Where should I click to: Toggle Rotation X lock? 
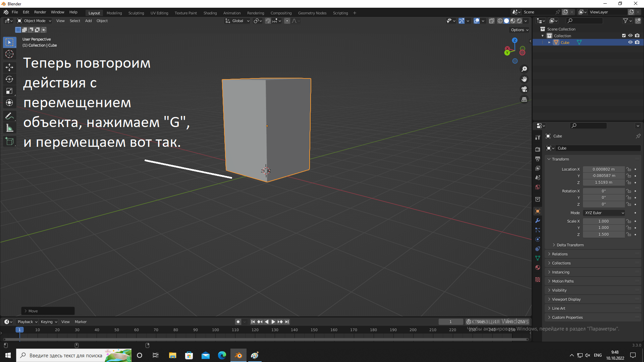629,191
